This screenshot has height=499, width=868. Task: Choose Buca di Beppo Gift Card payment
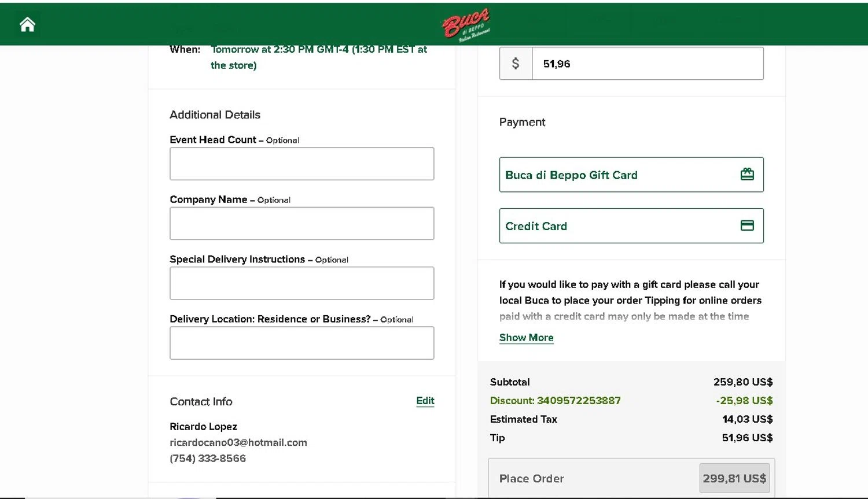coord(631,175)
